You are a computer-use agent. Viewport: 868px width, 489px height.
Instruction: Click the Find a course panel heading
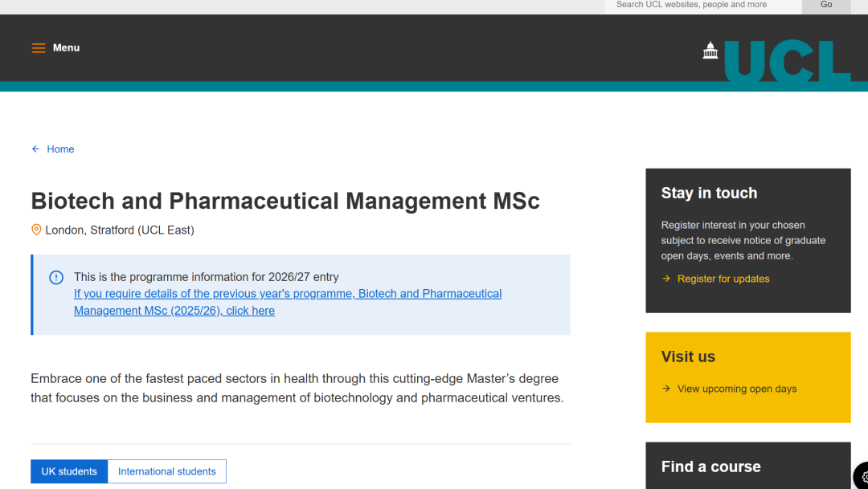(710, 467)
